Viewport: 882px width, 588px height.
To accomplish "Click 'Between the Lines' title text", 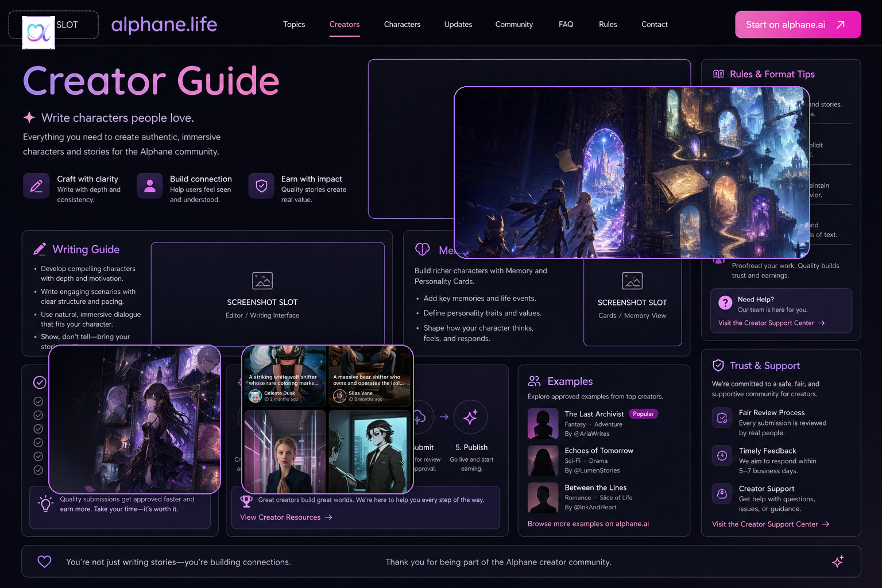I will point(595,488).
